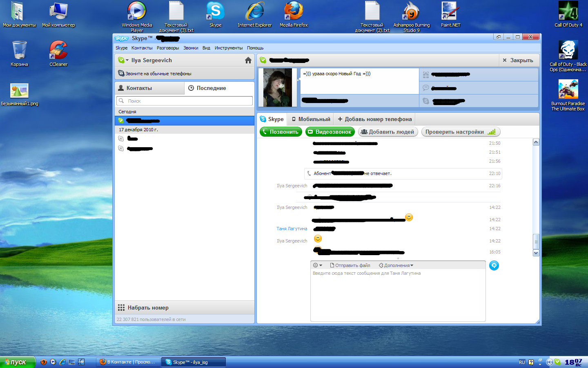This screenshot has height=368, width=588.
Task: Click chat scrollbar down arrow
Action: pyautogui.click(x=536, y=253)
